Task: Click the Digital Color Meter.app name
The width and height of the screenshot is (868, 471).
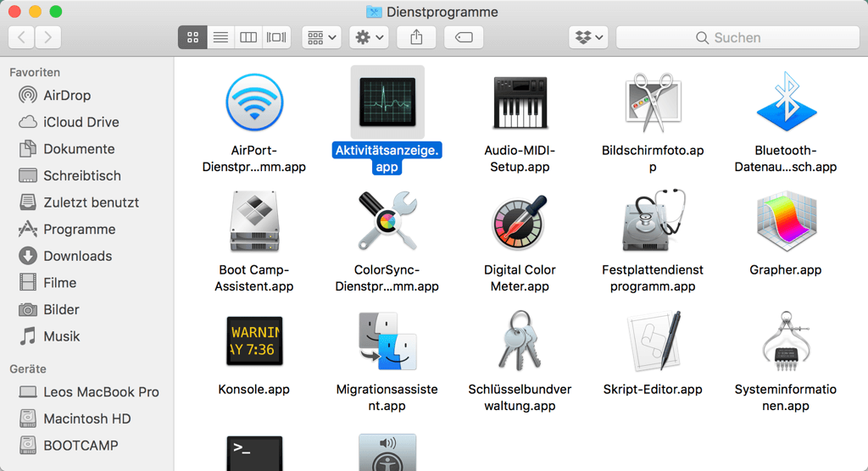Action: point(520,278)
